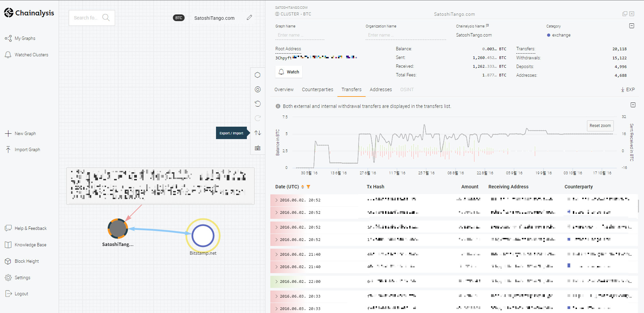This screenshot has height=313, width=644.
Task: Click the greyed redo arrow icon
Action: click(x=258, y=118)
